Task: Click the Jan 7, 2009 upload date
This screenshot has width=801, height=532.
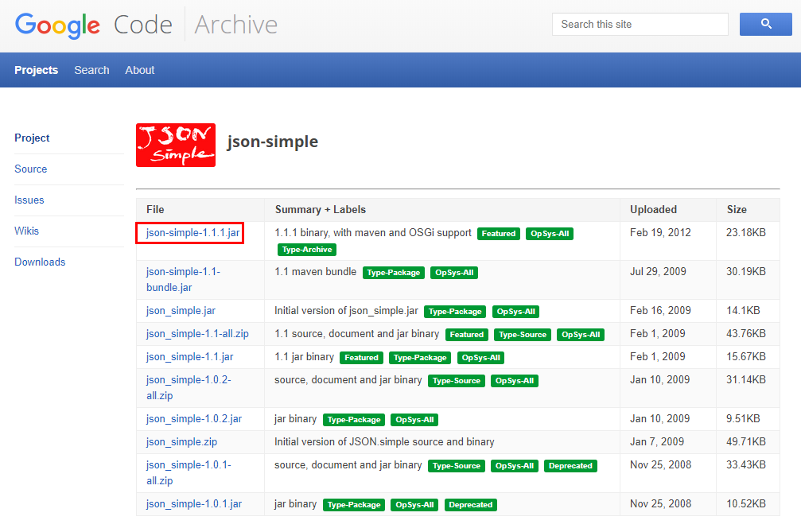Action: (x=657, y=441)
